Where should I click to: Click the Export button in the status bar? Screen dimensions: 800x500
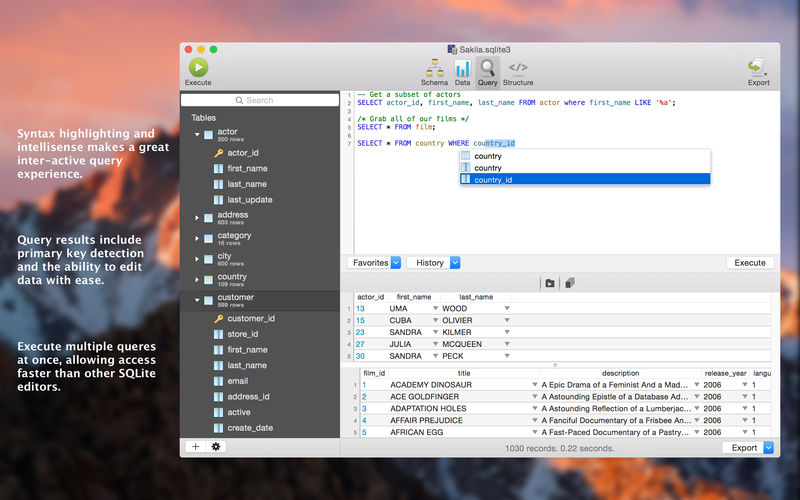click(743, 448)
